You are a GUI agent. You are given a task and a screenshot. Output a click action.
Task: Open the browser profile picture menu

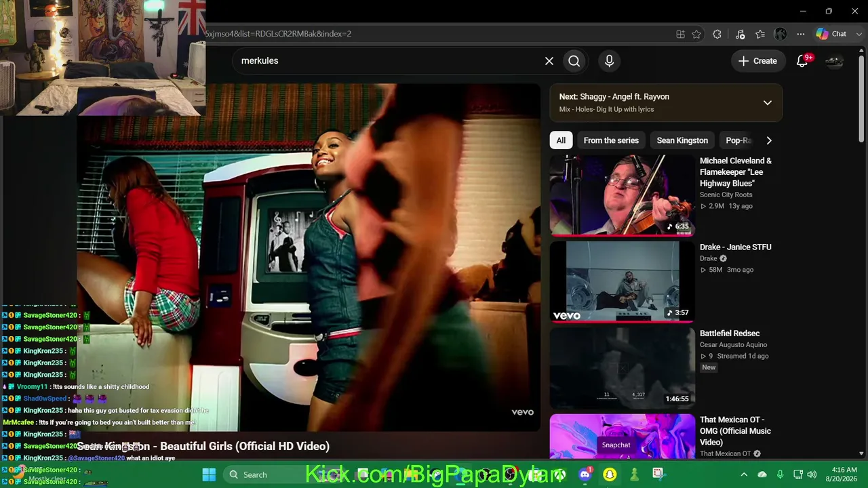coord(781,34)
